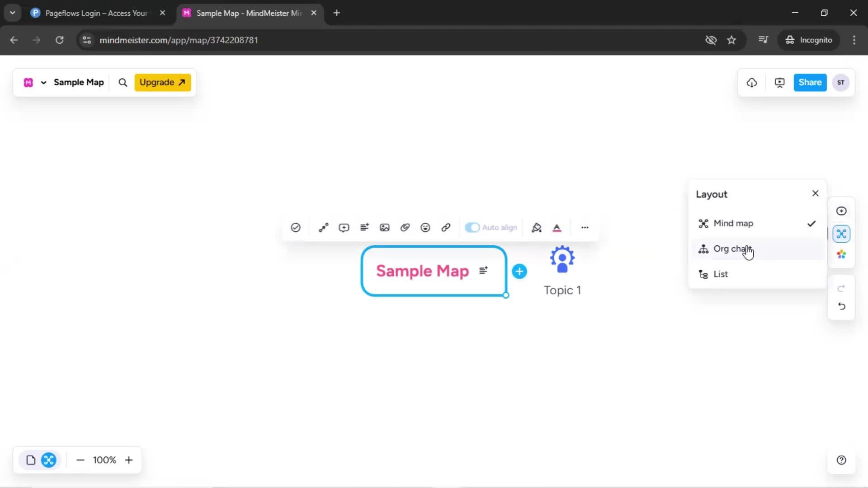This screenshot has width=868, height=488.
Task: Open the emoji icon picker
Action: 425,228
